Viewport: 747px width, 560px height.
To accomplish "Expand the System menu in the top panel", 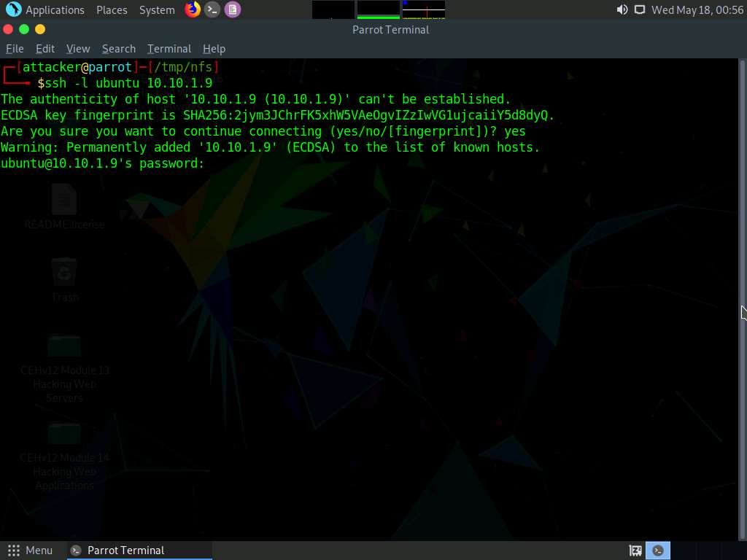I will pos(157,10).
